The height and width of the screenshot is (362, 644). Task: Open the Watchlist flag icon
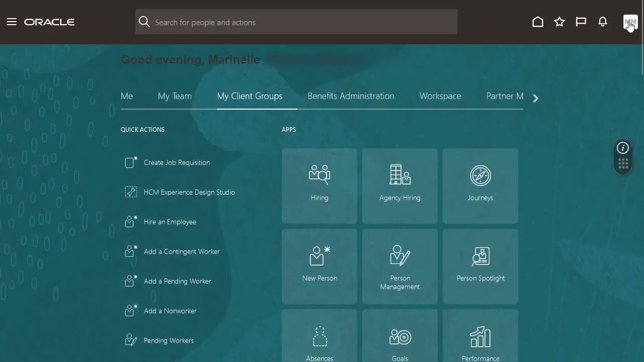click(581, 22)
